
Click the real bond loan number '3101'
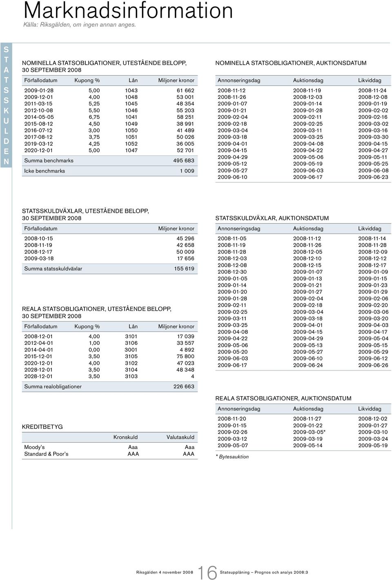point(131,337)
